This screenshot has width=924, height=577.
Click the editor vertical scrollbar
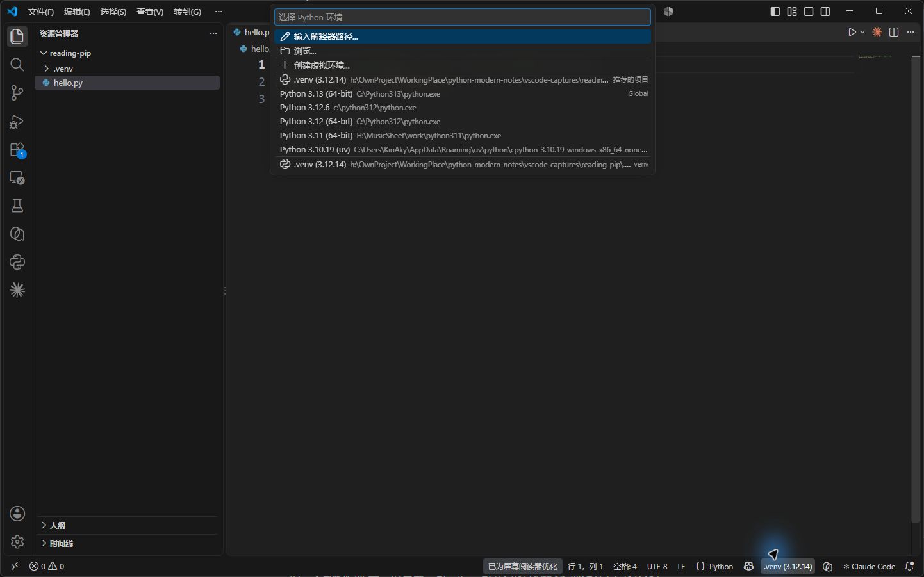(x=916, y=288)
